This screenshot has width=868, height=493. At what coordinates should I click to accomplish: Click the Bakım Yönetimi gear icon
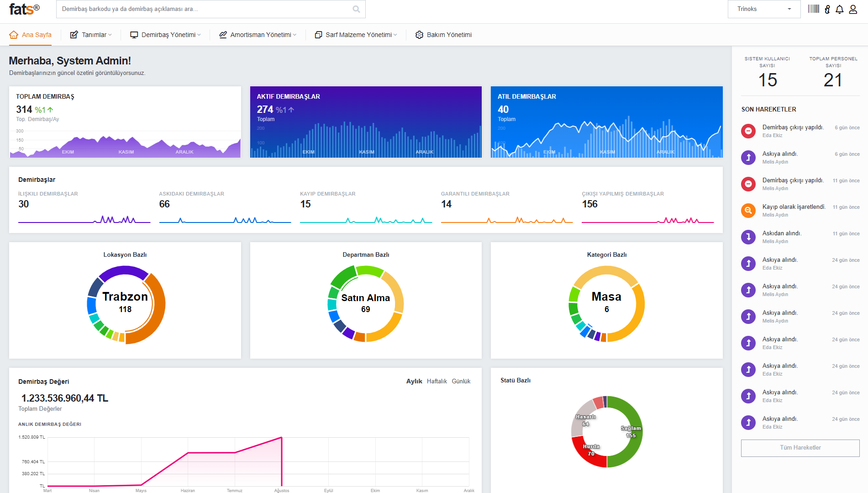(x=419, y=35)
